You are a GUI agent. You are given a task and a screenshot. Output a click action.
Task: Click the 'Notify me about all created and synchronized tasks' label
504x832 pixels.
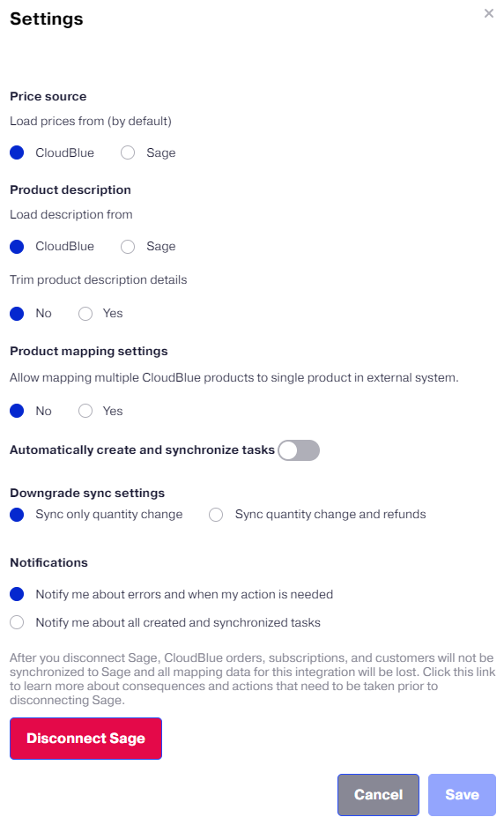point(178,622)
